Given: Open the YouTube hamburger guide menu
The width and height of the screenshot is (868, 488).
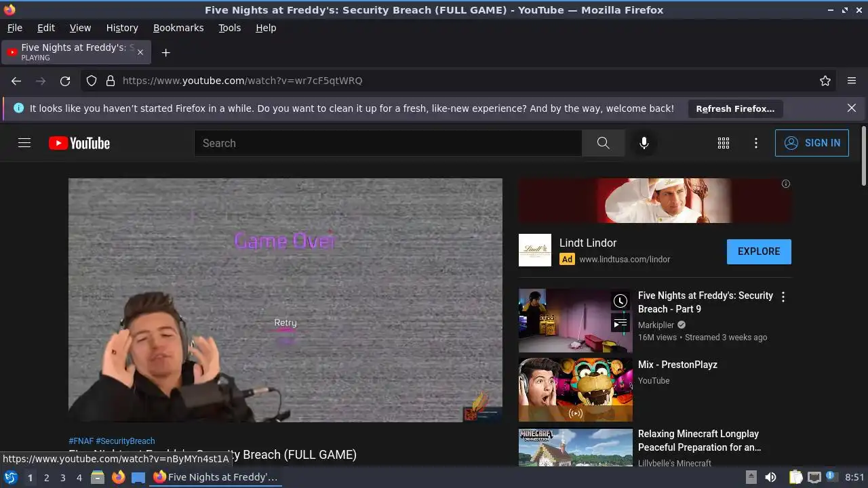Looking at the screenshot, I should (24, 143).
